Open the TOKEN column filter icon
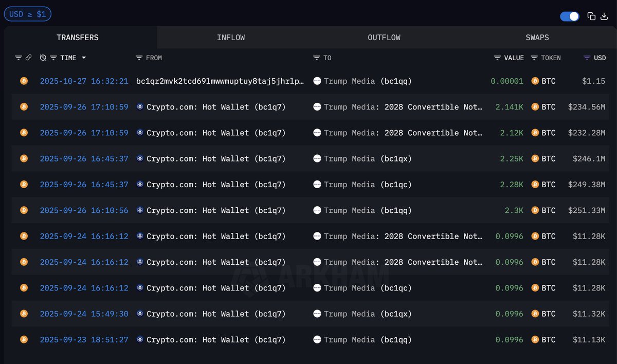The image size is (617, 364). point(534,58)
